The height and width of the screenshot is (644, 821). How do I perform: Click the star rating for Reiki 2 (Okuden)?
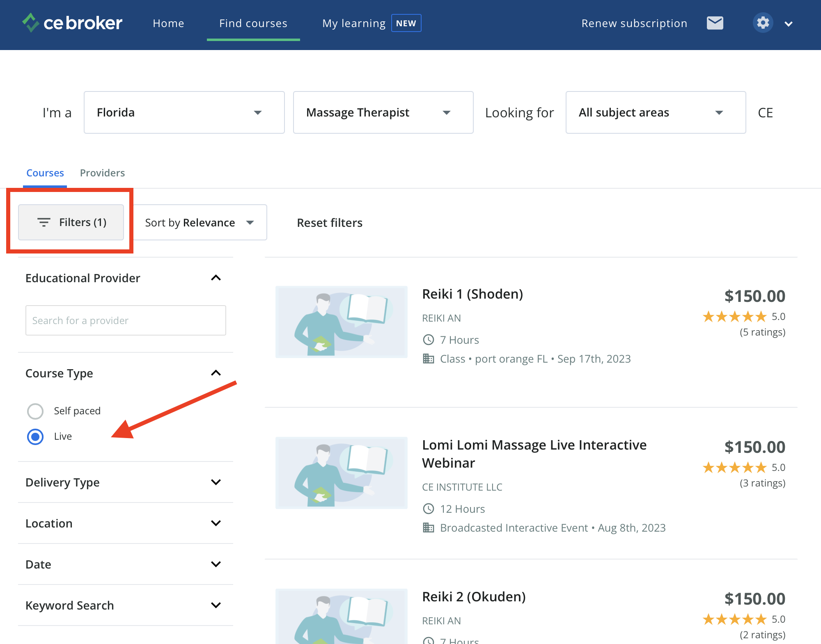coord(734,619)
